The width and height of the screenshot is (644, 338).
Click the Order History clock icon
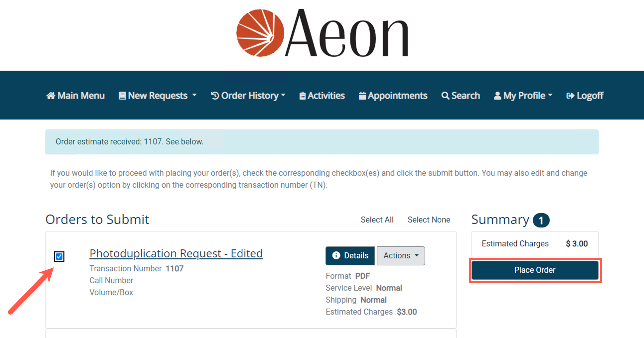tap(215, 96)
